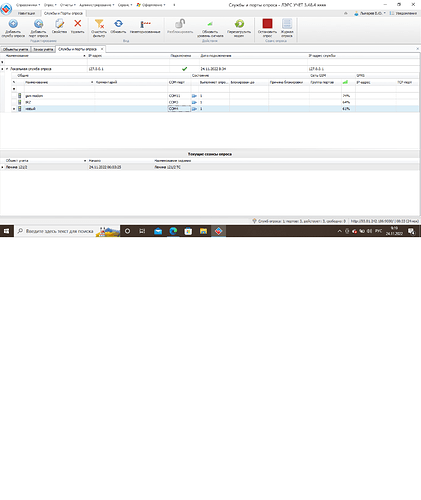This screenshot has width=421, height=500.
Task: Open Microsoft Edge from the taskbar
Action: coord(173,231)
